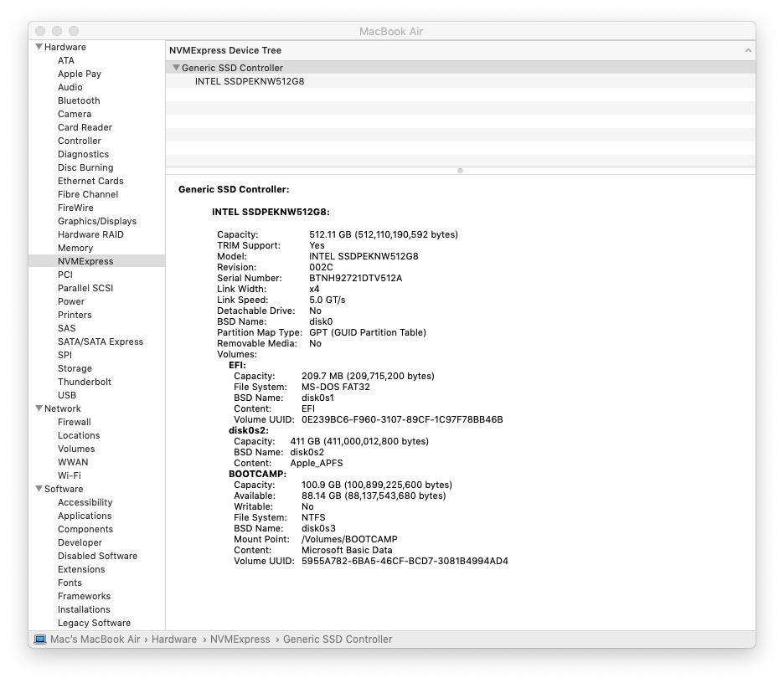Screen dimensions: 784x683
Task: Click the pane splitter handle dot
Action: (x=460, y=171)
